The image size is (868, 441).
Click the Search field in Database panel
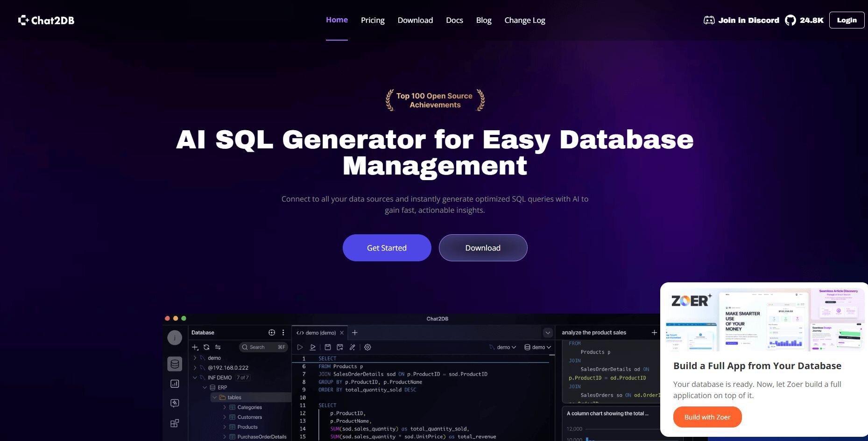pos(263,347)
